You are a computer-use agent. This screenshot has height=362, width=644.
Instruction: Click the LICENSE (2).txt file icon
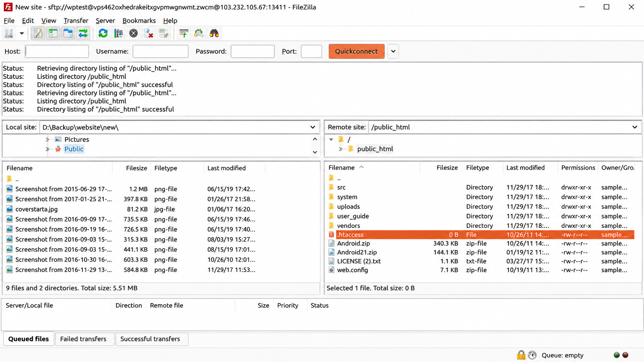(x=331, y=261)
